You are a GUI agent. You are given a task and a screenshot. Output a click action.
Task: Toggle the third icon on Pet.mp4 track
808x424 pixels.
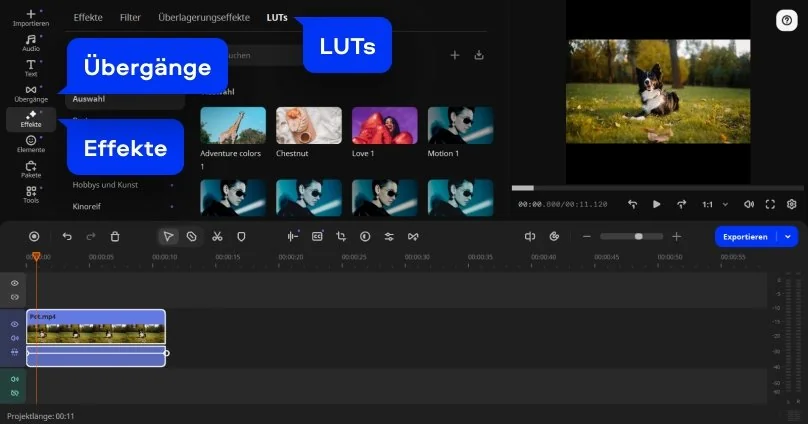[x=14, y=352]
